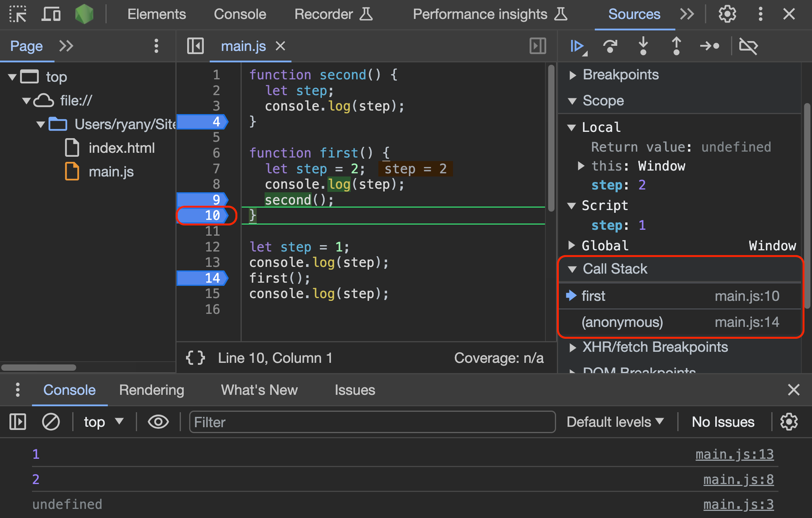Viewport: 812px width, 518px height.
Task: Click the Deactivate breakpoints icon
Action: tap(749, 46)
